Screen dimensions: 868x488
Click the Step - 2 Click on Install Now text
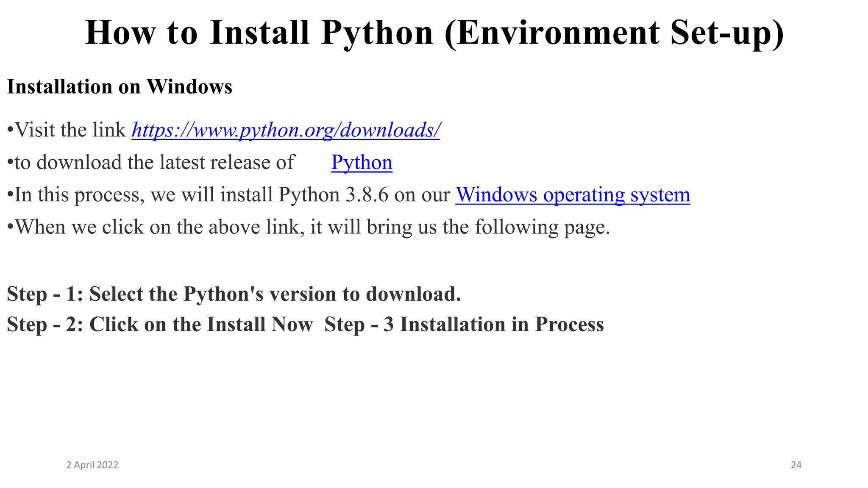(x=160, y=324)
